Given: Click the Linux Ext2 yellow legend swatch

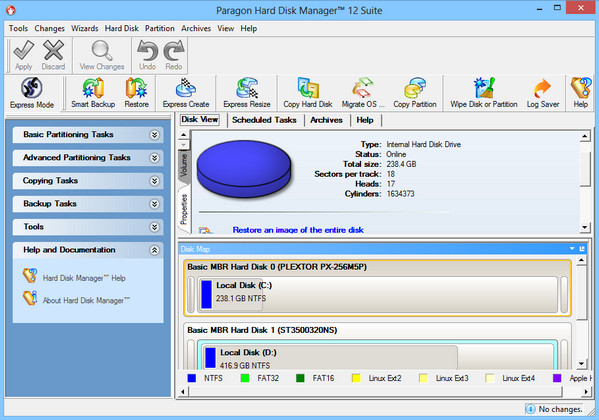Looking at the screenshot, I should coord(356,378).
